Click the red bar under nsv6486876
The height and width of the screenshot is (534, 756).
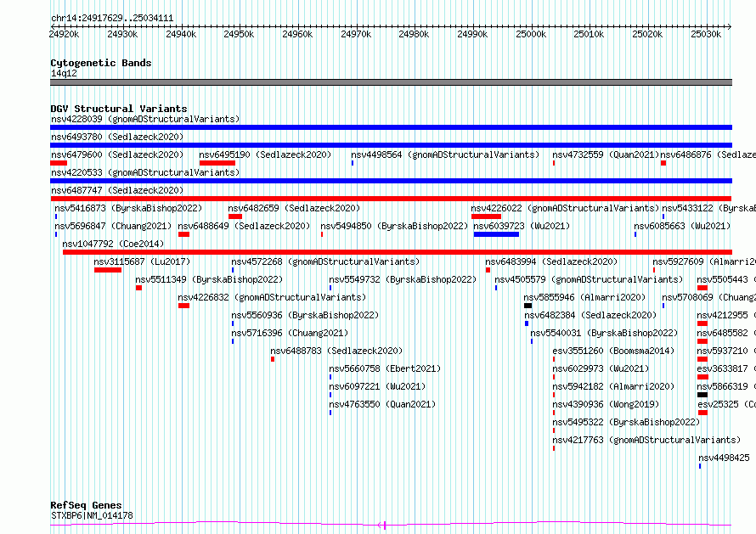663,163
